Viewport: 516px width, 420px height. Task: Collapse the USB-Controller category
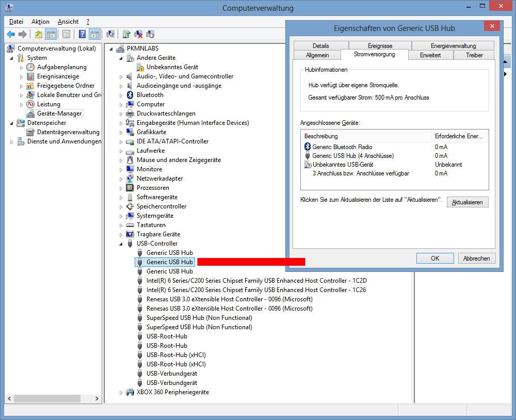tap(121, 244)
